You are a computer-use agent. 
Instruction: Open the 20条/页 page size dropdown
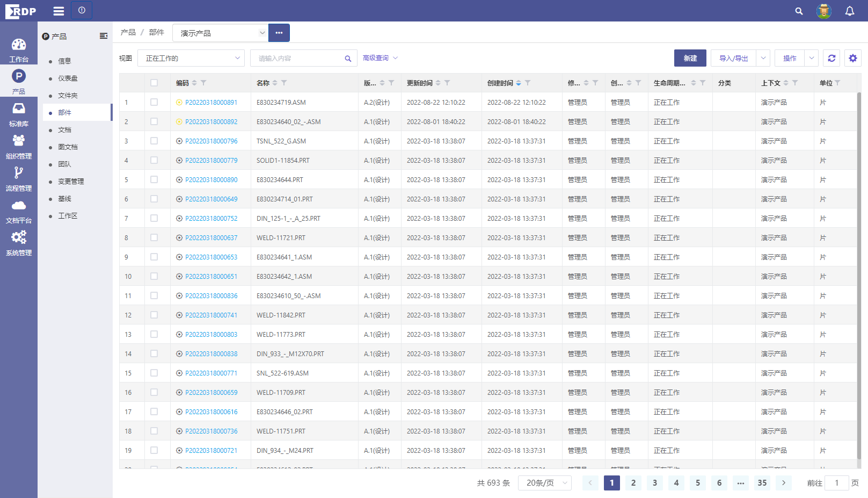click(545, 483)
